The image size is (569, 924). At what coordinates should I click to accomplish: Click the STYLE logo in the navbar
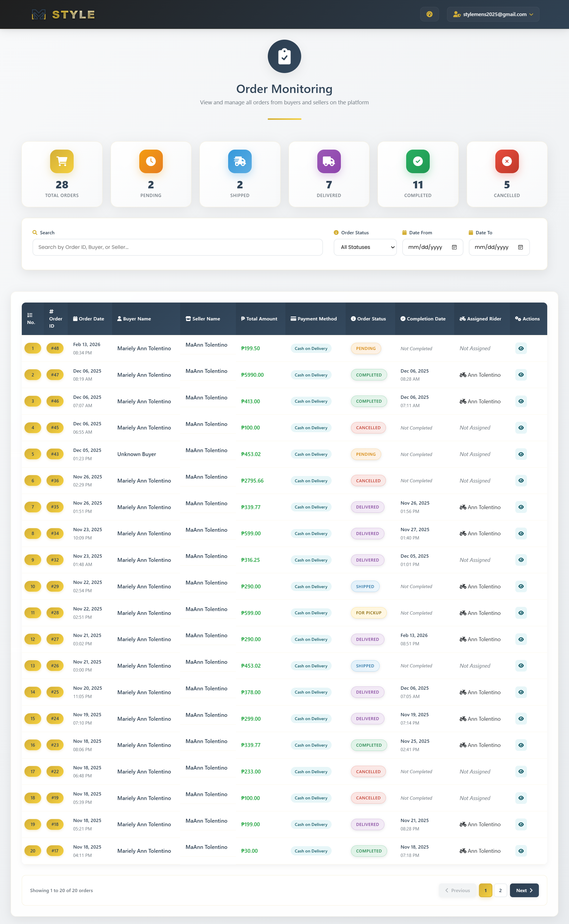pos(62,14)
